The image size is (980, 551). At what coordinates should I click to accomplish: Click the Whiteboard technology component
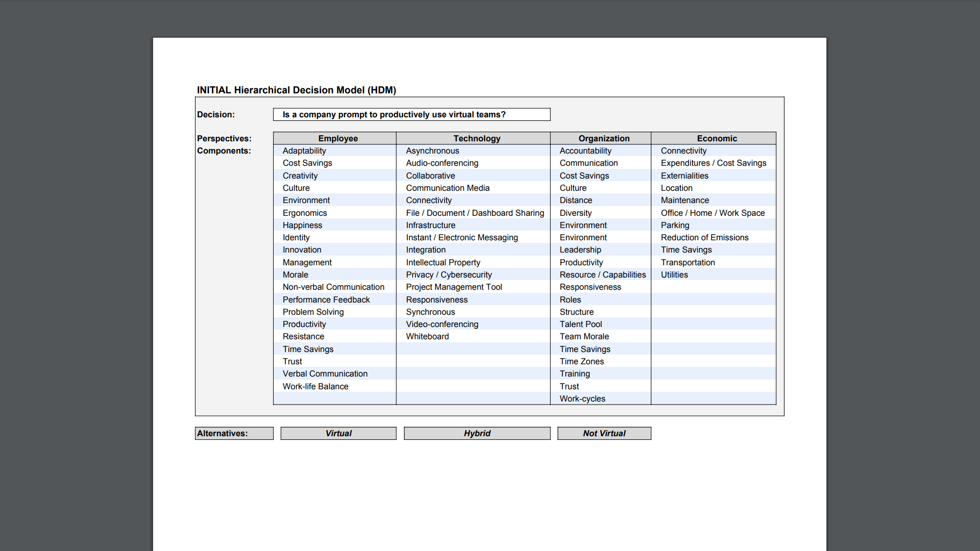pos(427,336)
